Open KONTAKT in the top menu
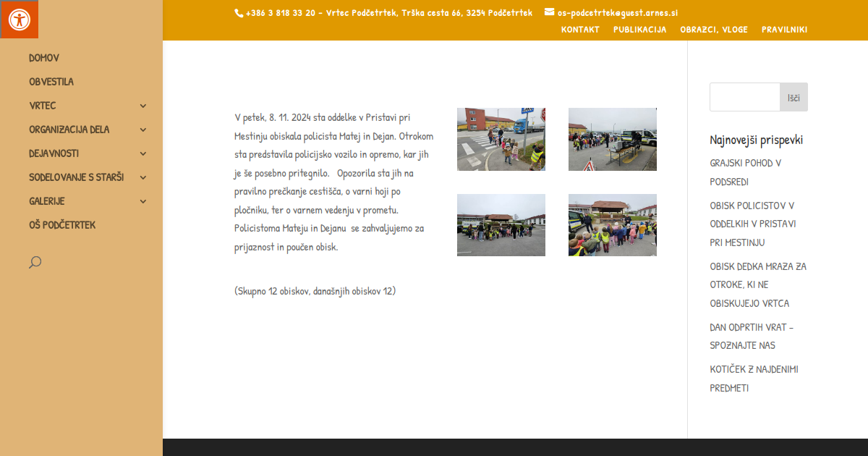 (580, 30)
